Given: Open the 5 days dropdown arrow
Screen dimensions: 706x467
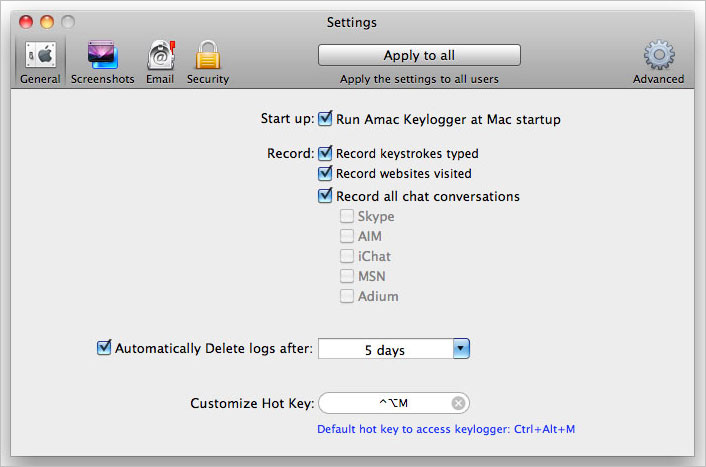Looking at the screenshot, I should coord(461,349).
